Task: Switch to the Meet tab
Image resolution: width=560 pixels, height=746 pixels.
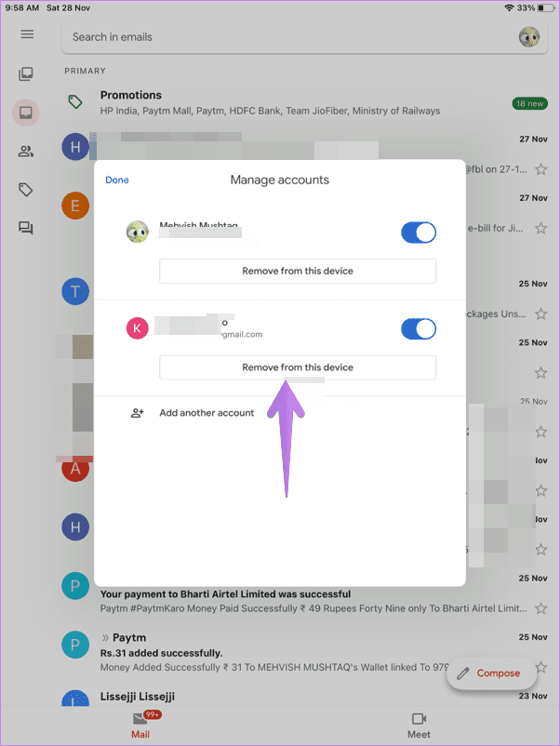Action: [419, 726]
